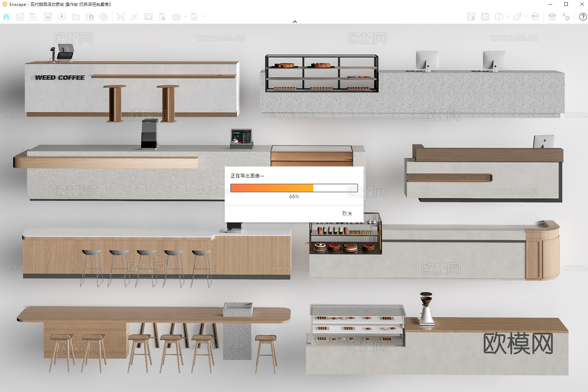
Task: Open the annotations/collaboration notes tool
Action: [20, 17]
